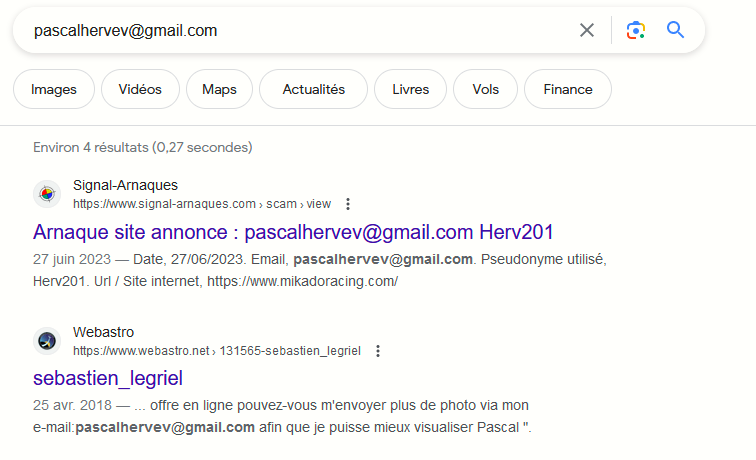Switch to the Vidéos tab
The width and height of the screenshot is (756, 460).
click(140, 89)
